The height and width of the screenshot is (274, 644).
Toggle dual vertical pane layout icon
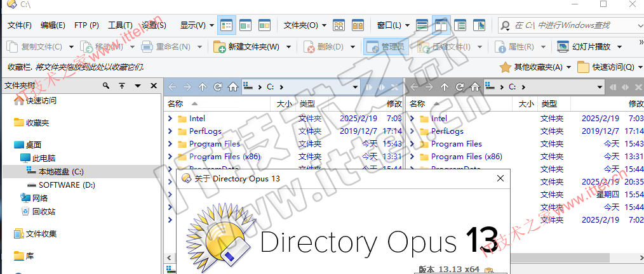pos(441,25)
